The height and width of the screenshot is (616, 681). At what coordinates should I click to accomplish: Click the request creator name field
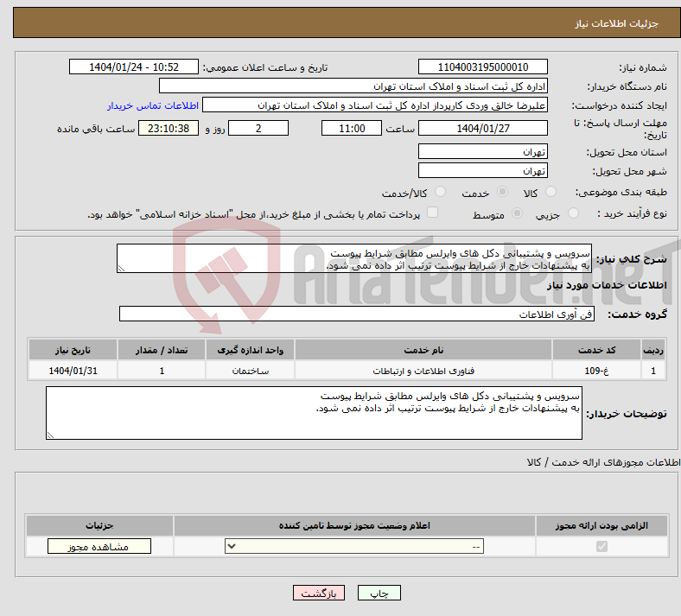coord(375,105)
